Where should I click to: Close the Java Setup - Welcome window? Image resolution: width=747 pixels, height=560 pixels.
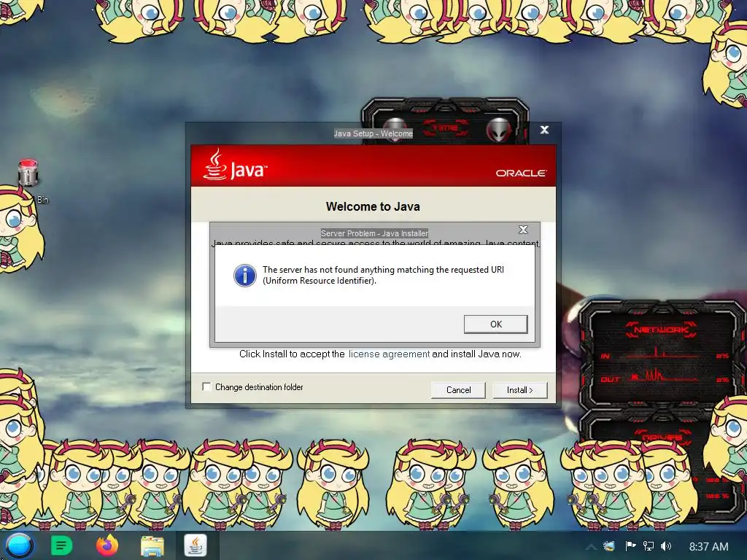544,130
